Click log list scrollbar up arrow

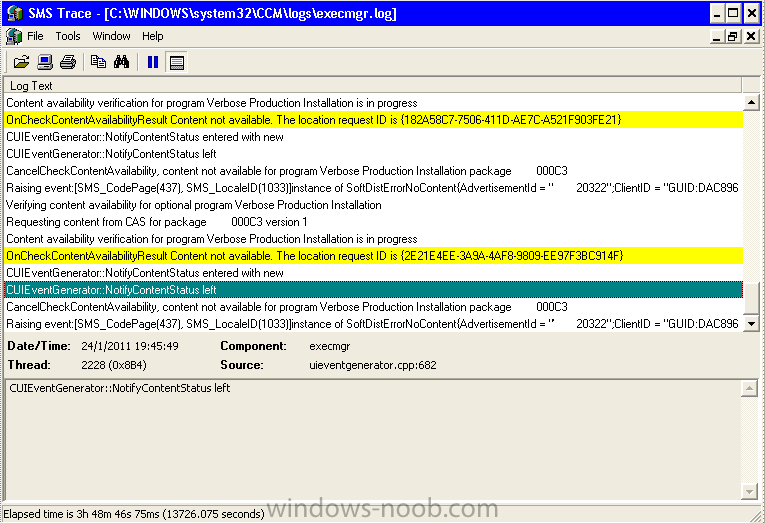pos(751,102)
